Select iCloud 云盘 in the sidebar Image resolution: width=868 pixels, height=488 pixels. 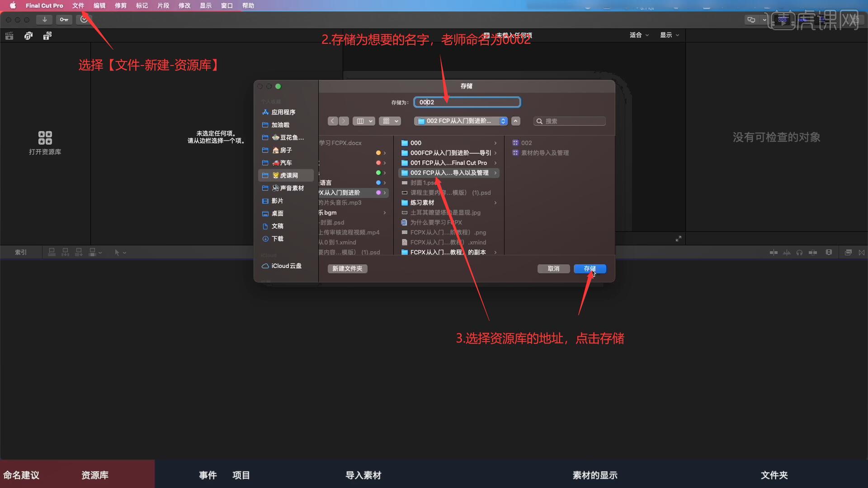tap(286, 266)
